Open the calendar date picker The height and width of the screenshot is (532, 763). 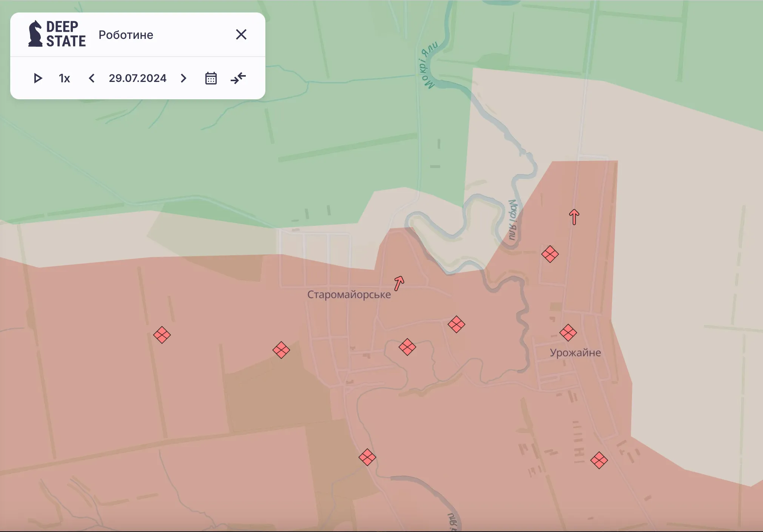coord(211,78)
